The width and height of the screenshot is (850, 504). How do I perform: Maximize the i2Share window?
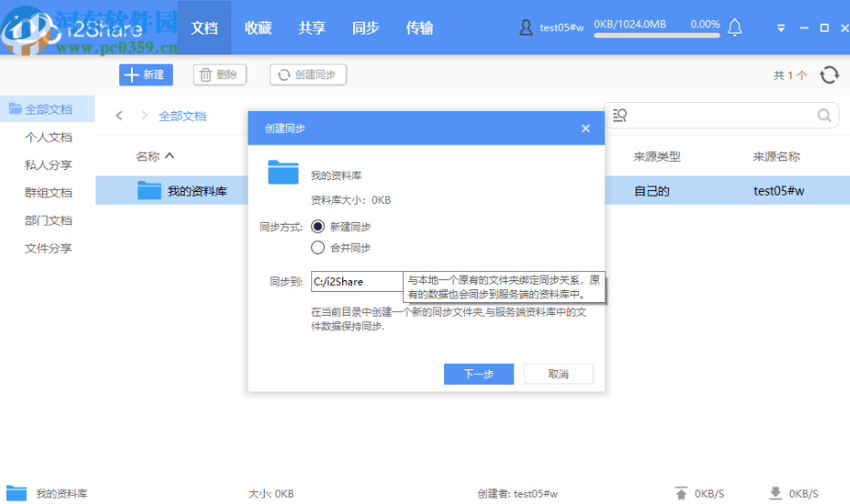click(x=824, y=27)
